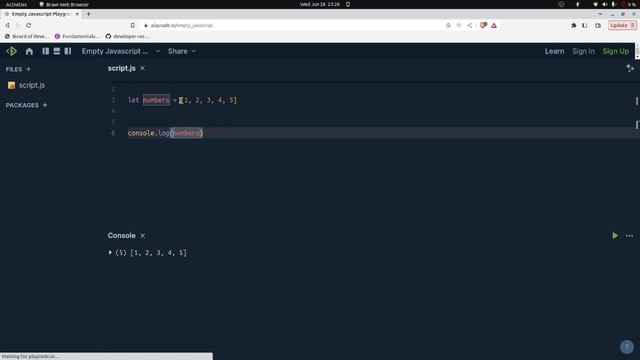This screenshot has width=640, height=360.
Task: Reload the page in the browser
Action: pyautogui.click(x=29, y=25)
